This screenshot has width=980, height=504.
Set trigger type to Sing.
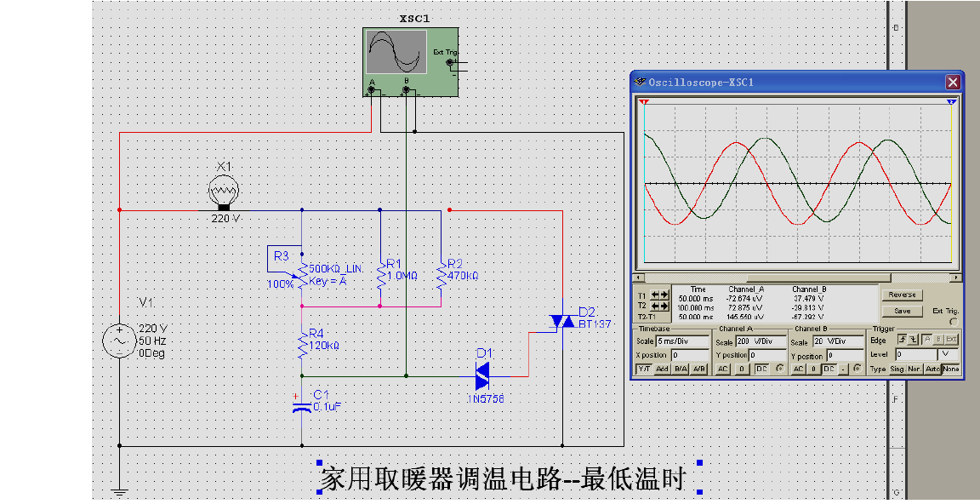898,369
